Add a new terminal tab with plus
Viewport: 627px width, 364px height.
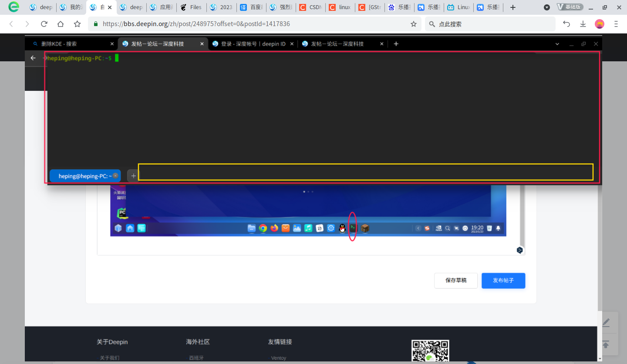(x=133, y=176)
